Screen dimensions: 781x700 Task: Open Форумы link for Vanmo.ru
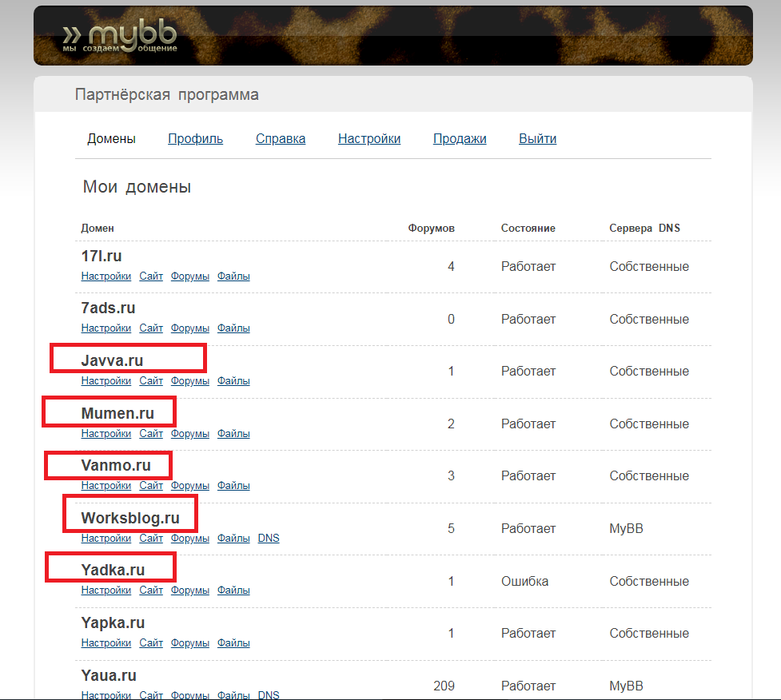189,486
